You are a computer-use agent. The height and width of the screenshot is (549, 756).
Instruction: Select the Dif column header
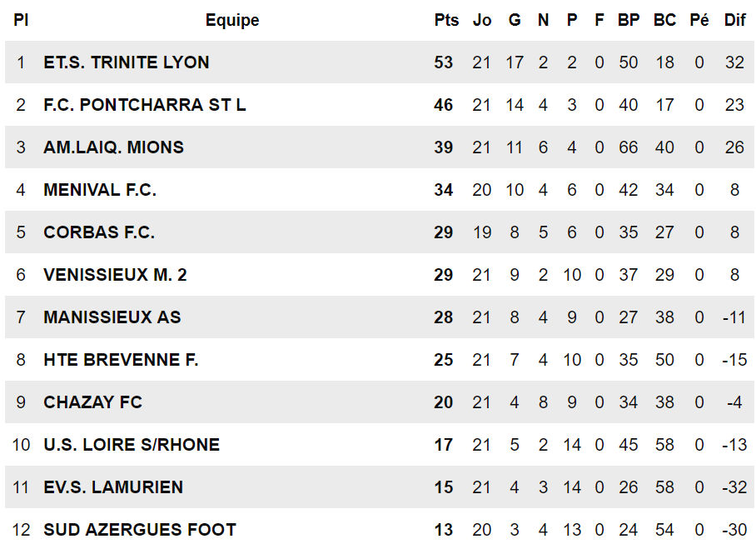click(x=734, y=21)
